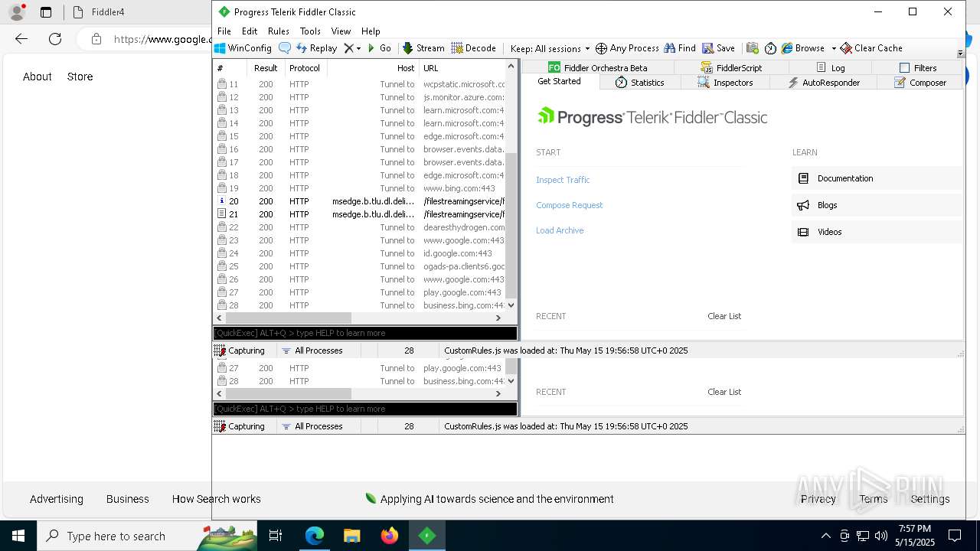
Task: Open the Videos learn item
Action: (876, 232)
